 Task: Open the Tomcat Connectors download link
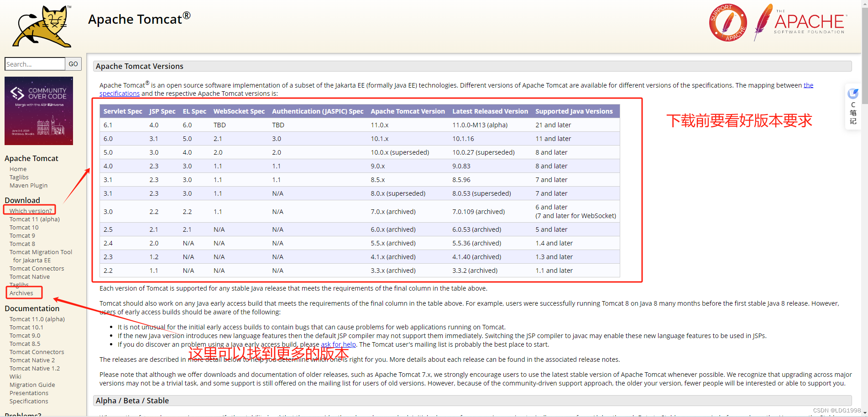(37, 268)
